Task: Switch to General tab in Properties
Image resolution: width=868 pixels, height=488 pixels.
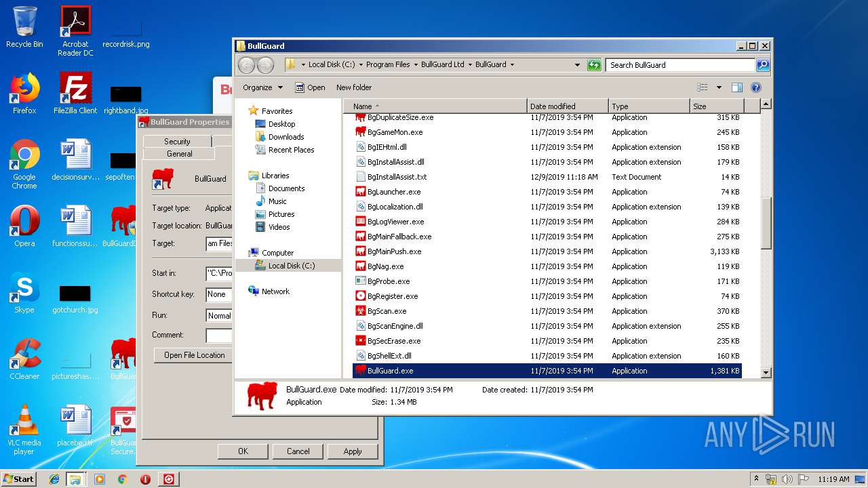Action: pos(180,154)
